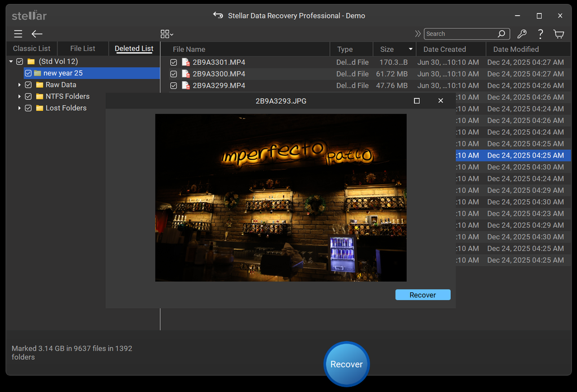Expand the Lost Folders tree node
Image resolution: width=577 pixels, height=392 pixels.
[x=19, y=108]
